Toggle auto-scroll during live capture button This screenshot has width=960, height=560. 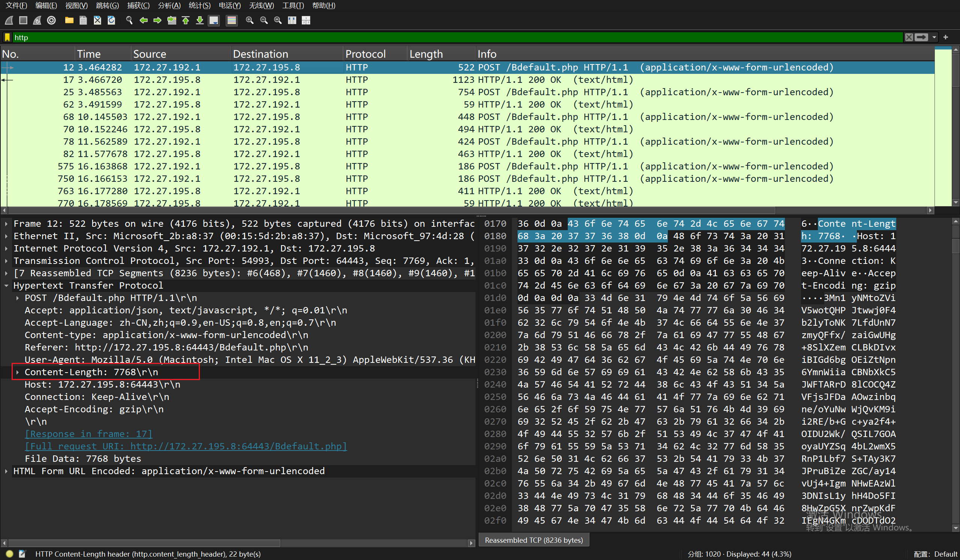pyautogui.click(x=214, y=21)
